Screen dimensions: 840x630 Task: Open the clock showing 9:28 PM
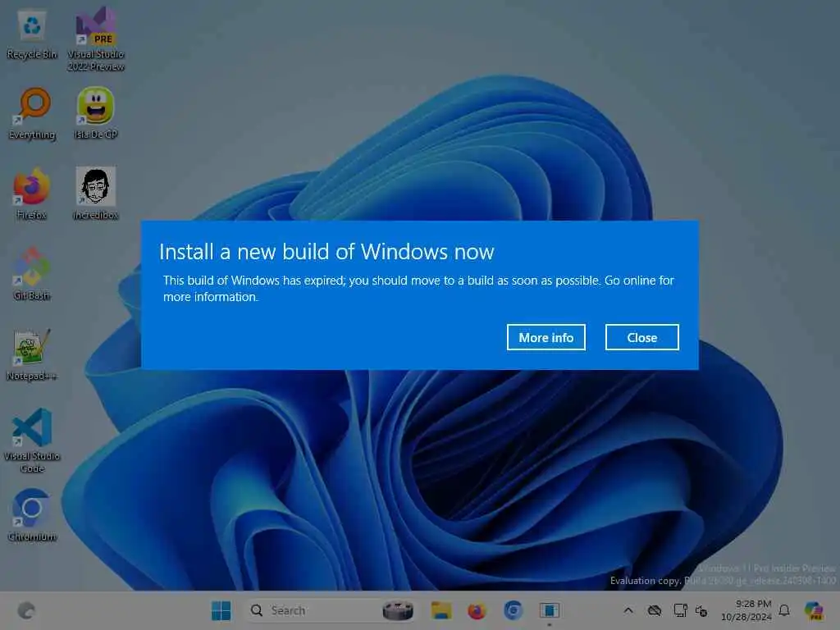(x=746, y=610)
